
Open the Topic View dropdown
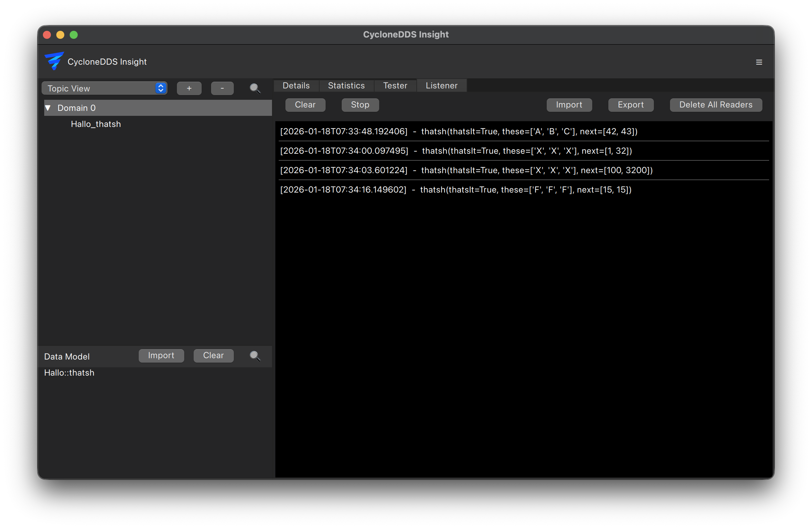tap(105, 88)
